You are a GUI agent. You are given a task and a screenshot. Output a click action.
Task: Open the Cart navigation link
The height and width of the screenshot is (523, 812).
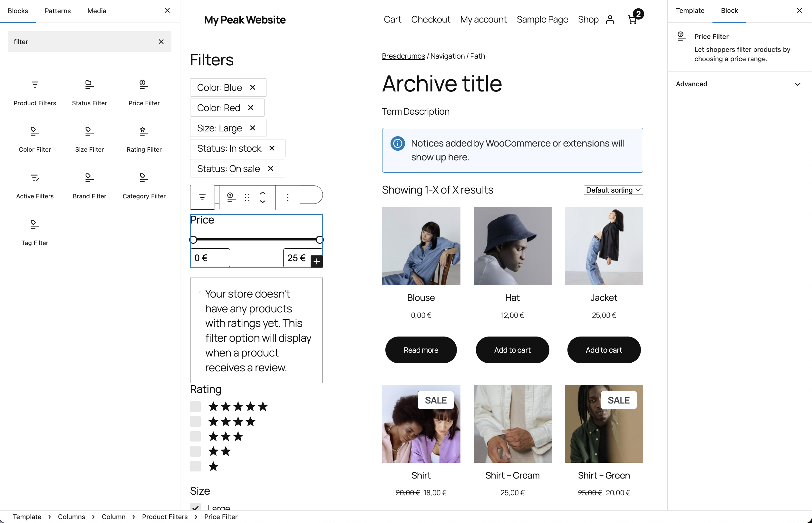392,19
